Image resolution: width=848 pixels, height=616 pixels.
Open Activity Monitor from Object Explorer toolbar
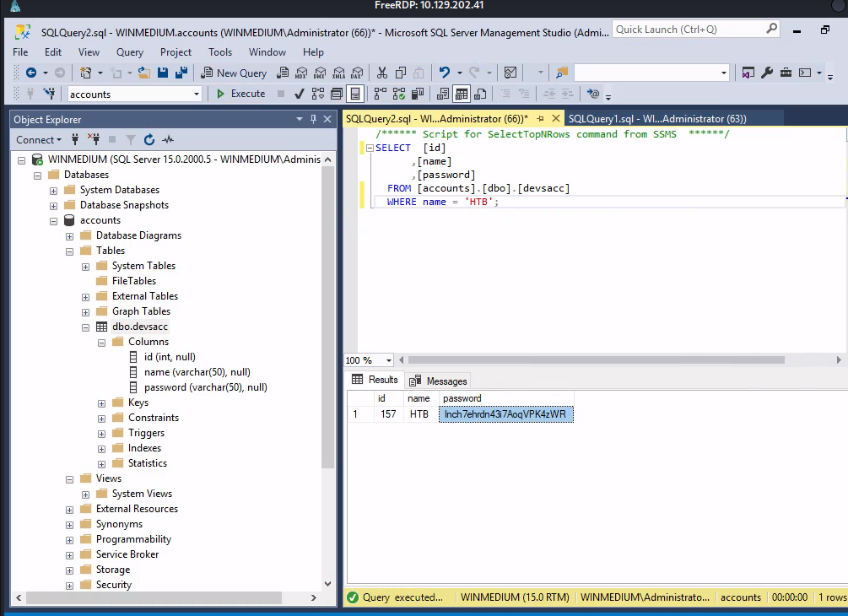click(168, 140)
